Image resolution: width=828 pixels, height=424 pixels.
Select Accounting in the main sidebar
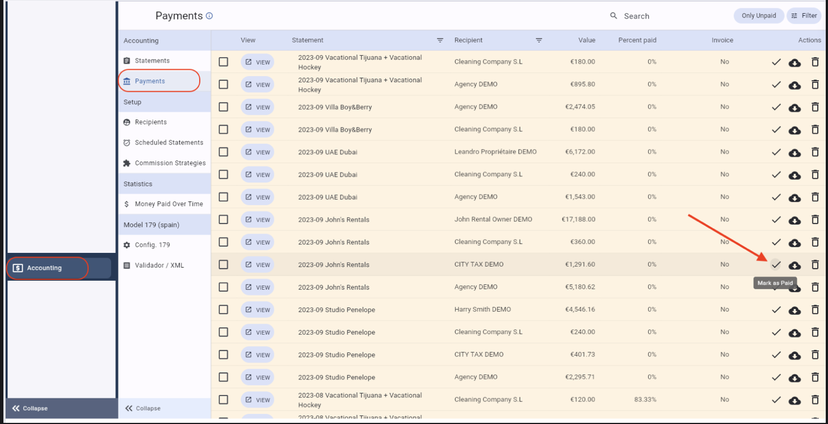tap(59, 268)
